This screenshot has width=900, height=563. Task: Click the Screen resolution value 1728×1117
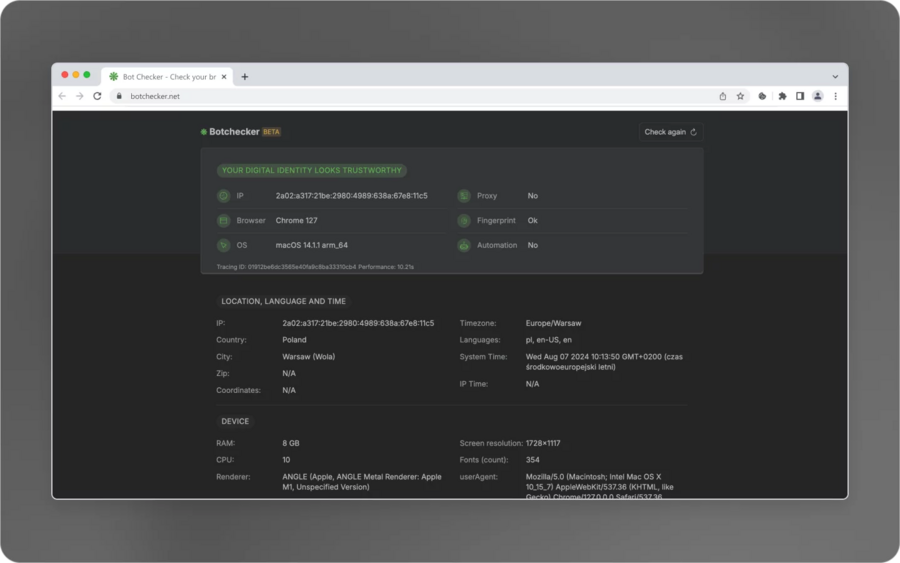(543, 443)
